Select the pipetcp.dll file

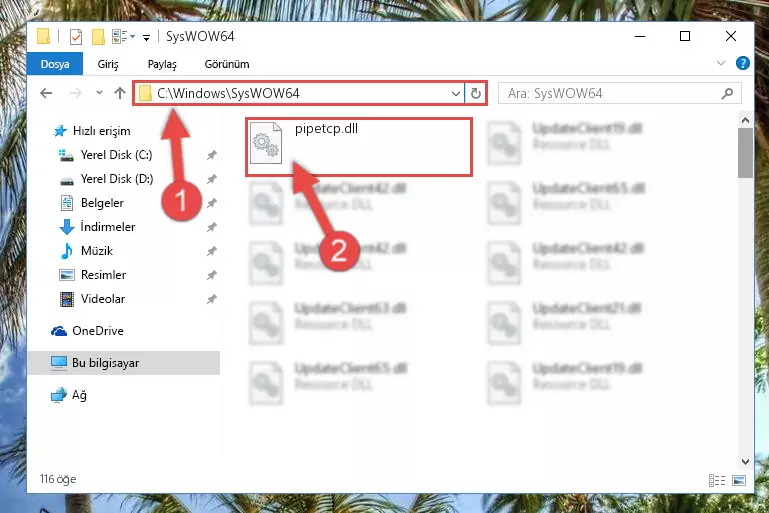tap(359, 147)
